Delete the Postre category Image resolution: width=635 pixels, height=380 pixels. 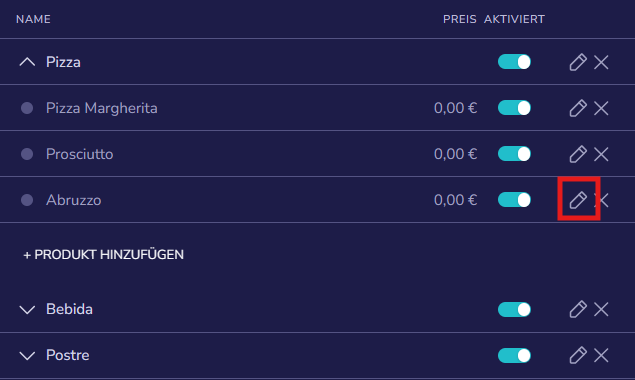[601, 355]
